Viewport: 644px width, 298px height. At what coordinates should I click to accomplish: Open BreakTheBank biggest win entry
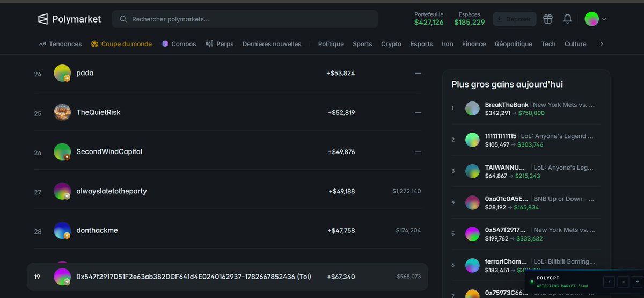coord(526,108)
